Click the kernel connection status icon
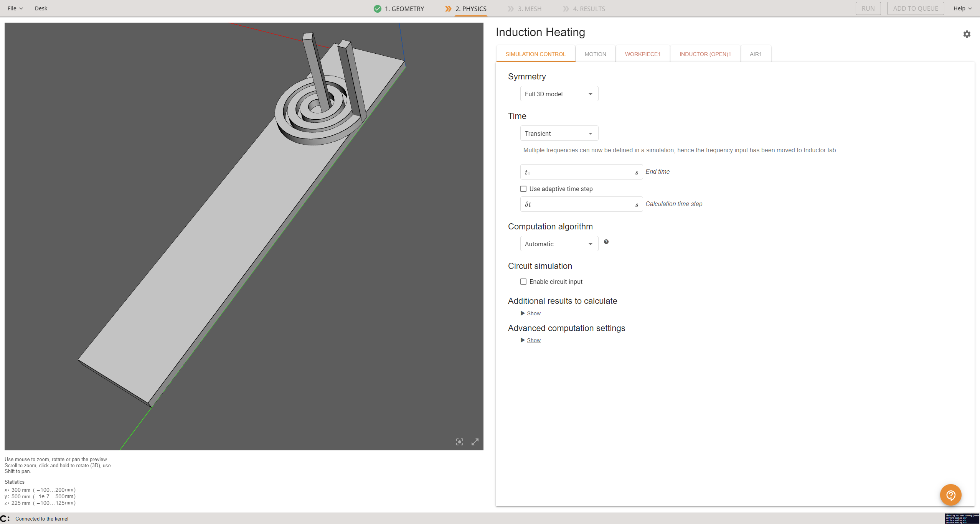The image size is (980, 524). (x=5, y=519)
